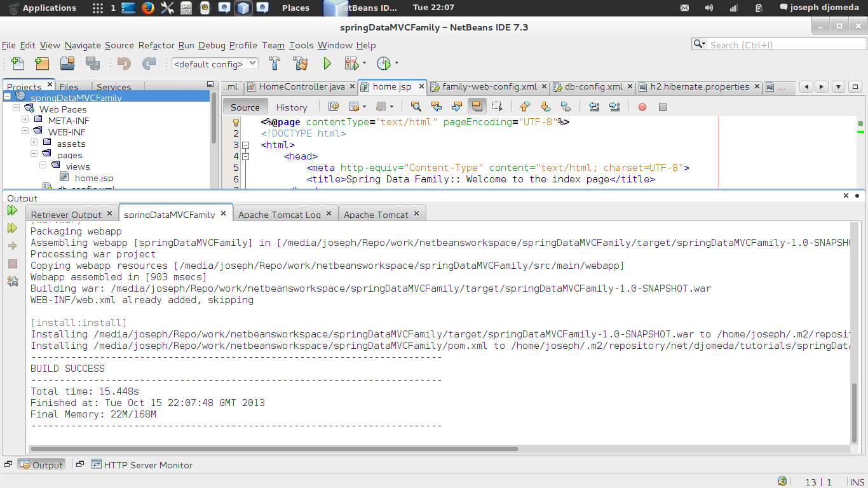Image resolution: width=868 pixels, height=488 pixels.
Task: Click the Undo arrow in main toolbar
Action: (124, 64)
